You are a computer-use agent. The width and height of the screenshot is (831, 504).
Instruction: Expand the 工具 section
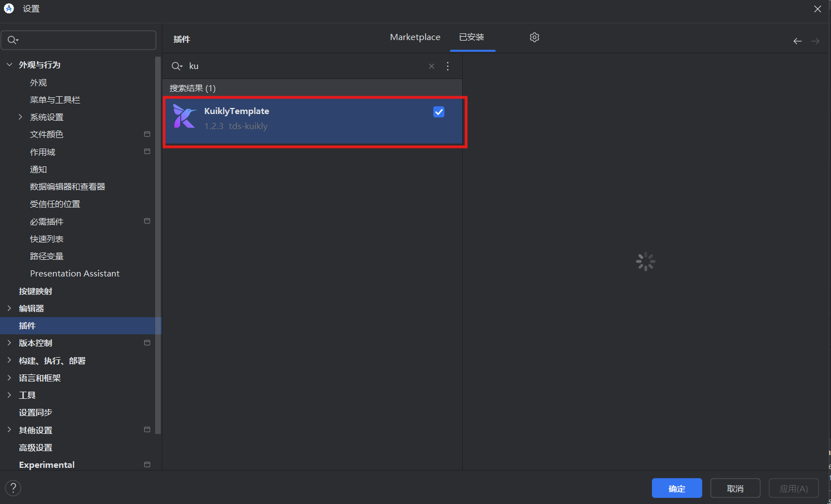click(9, 395)
